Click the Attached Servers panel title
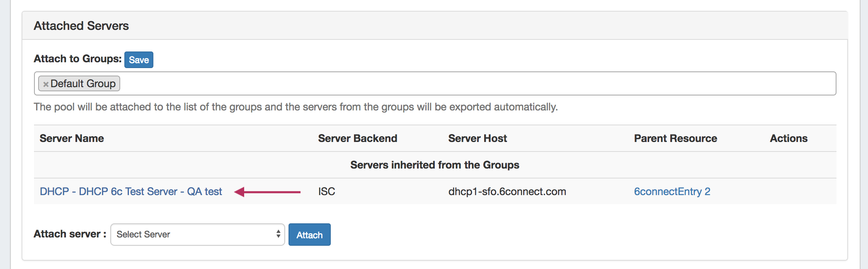The height and width of the screenshot is (269, 868). tap(81, 26)
